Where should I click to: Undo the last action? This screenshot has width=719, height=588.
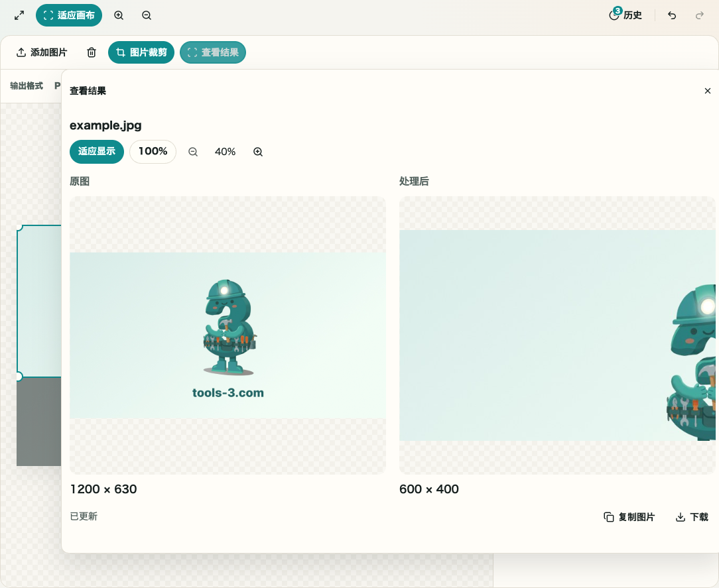[x=672, y=16]
